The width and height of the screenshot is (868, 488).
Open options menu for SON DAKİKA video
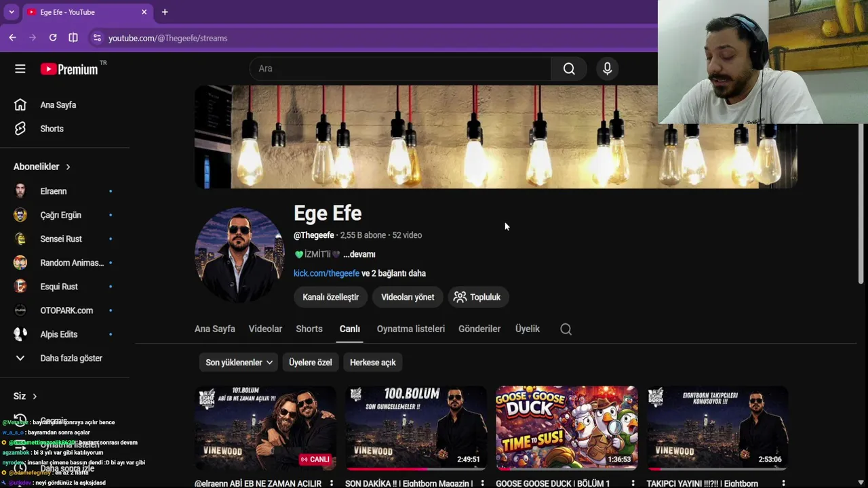(482, 483)
